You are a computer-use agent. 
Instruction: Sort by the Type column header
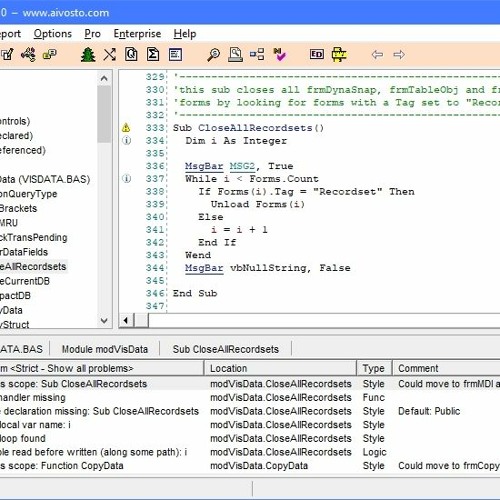click(374, 368)
